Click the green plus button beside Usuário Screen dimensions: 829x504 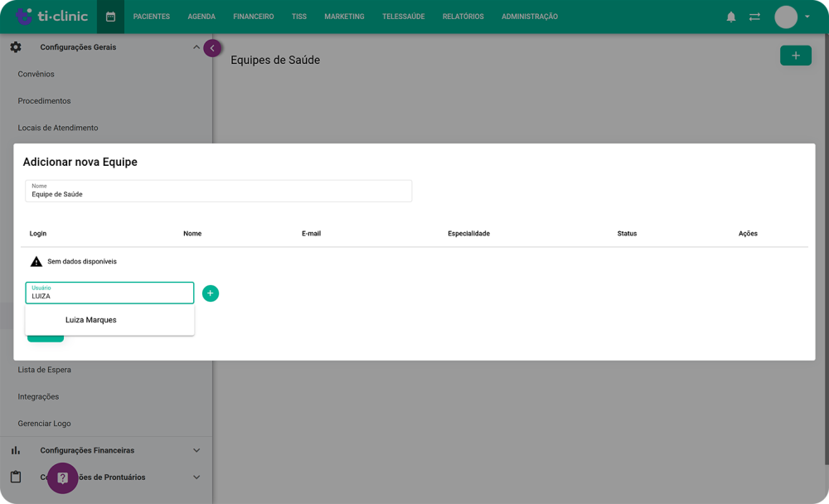(x=211, y=293)
